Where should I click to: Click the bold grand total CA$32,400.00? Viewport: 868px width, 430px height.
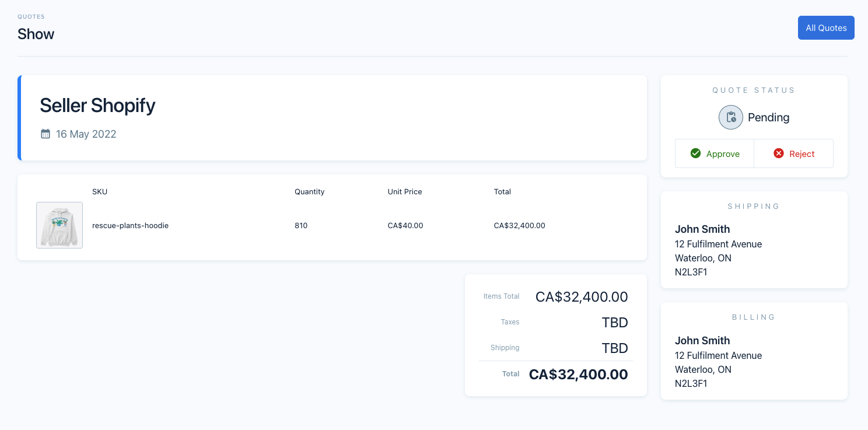[x=579, y=375]
